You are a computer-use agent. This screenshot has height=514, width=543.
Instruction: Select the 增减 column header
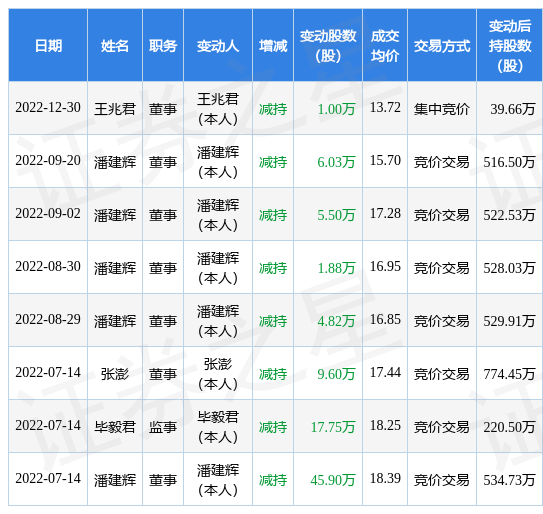(273, 46)
